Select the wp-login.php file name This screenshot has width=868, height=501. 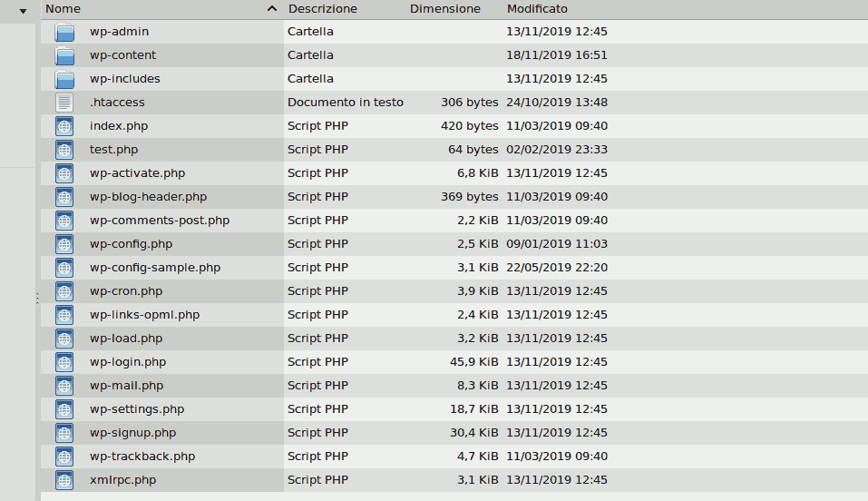pyautogui.click(x=128, y=362)
